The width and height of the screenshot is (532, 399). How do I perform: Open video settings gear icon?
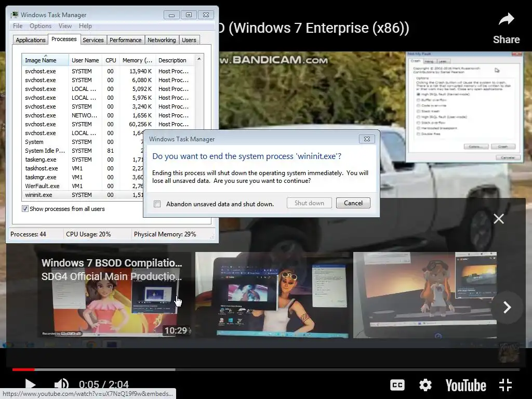tap(425, 385)
